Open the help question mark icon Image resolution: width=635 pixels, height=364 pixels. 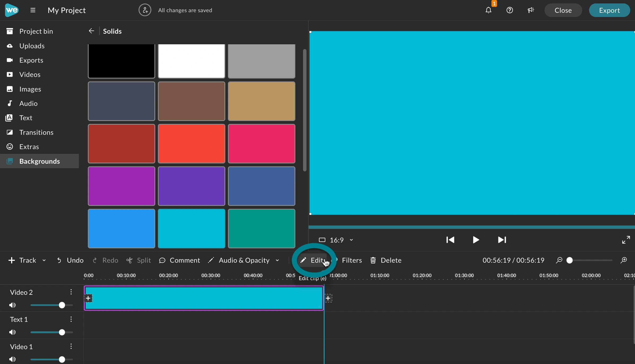509,10
